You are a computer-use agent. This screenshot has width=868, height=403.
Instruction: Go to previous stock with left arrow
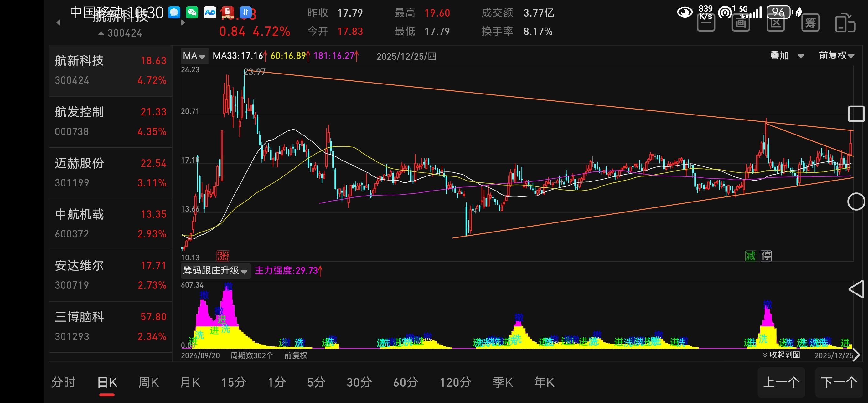coord(58,23)
